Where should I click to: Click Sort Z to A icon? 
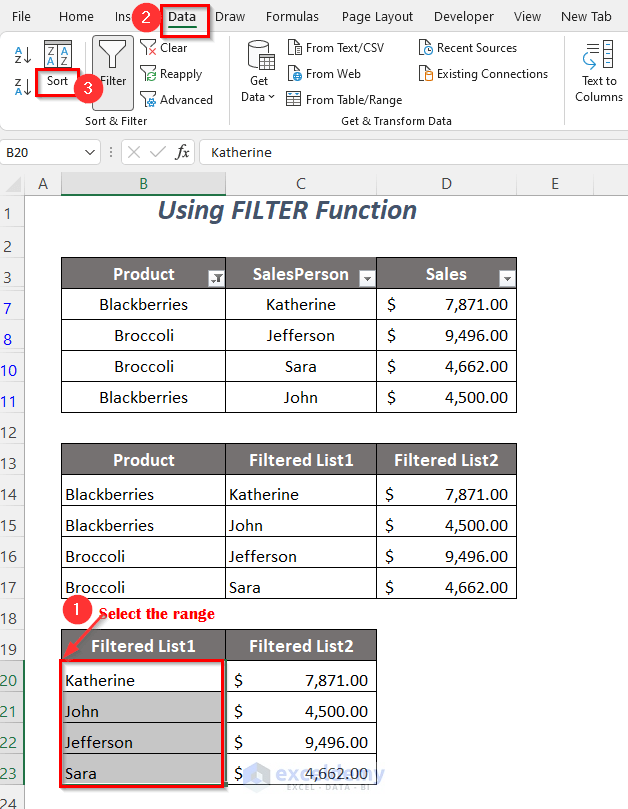click(x=23, y=87)
